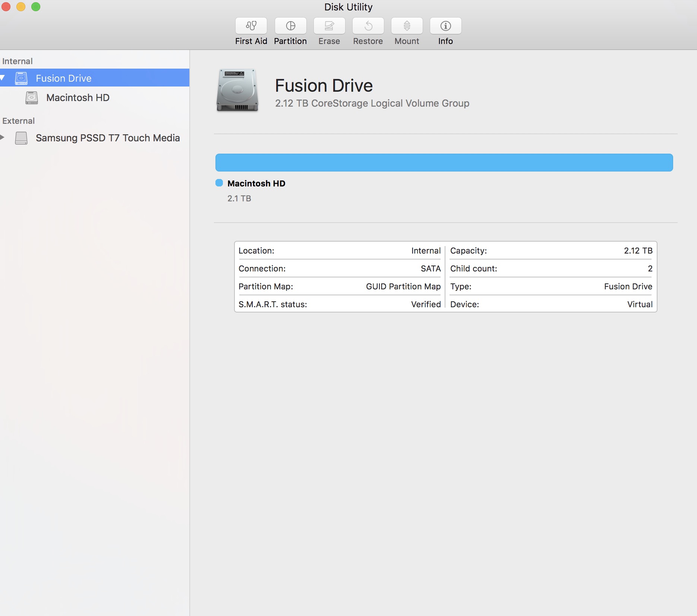Click the Restore toolbar icon
Viewport: 697px width, 616px height.
tap(368, 26)
